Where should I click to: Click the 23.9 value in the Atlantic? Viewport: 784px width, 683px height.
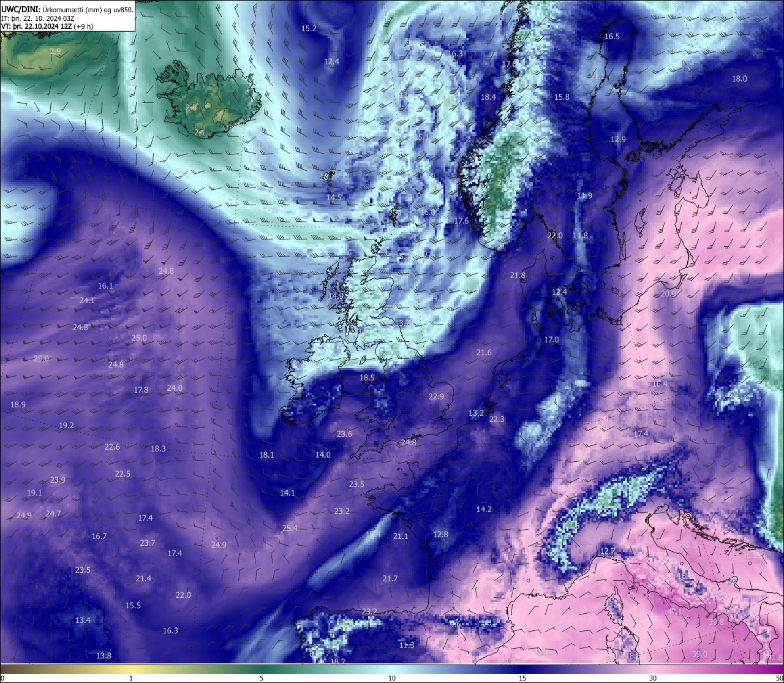(58, 480)
